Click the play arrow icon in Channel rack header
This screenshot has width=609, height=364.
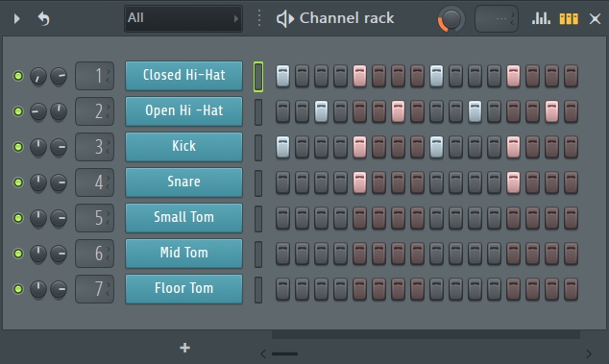pos(16,18)
